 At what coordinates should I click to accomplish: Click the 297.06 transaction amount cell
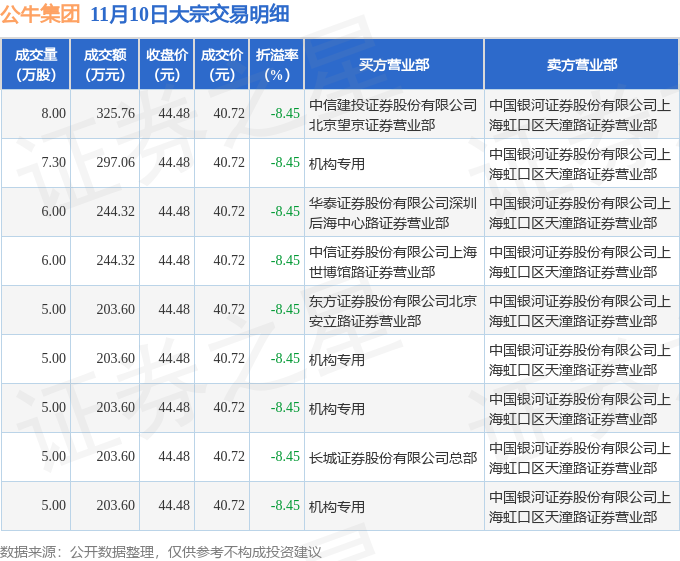coord(115,163)
